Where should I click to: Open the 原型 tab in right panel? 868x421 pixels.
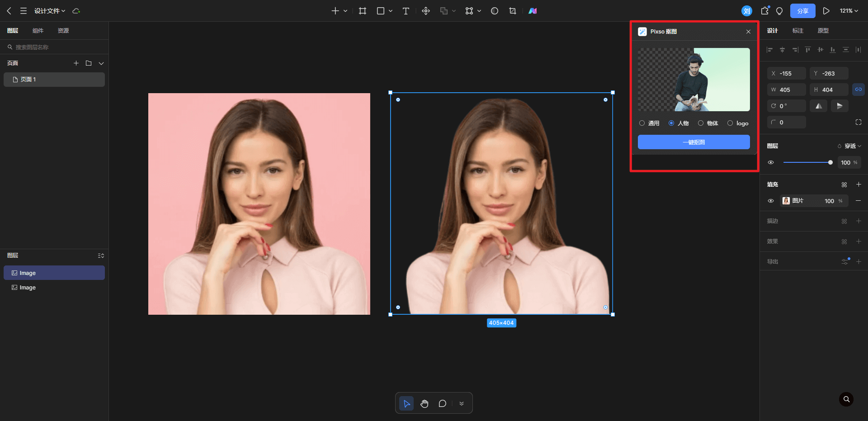point(823,31)
